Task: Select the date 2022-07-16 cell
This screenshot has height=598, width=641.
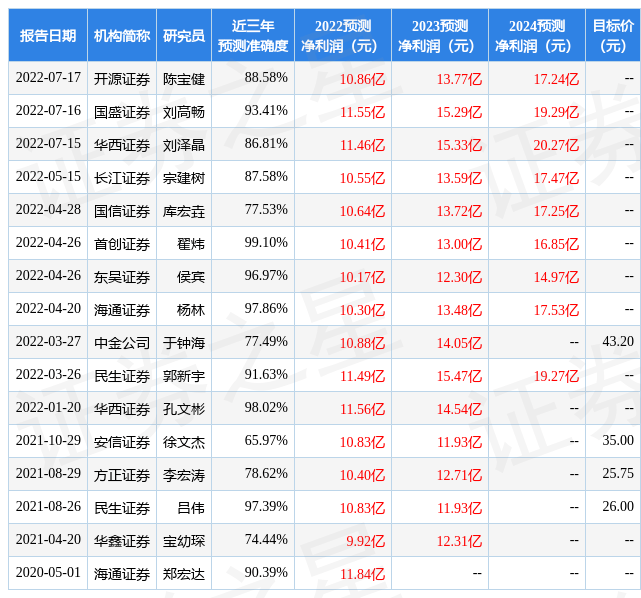Action: tap(48, 111)
